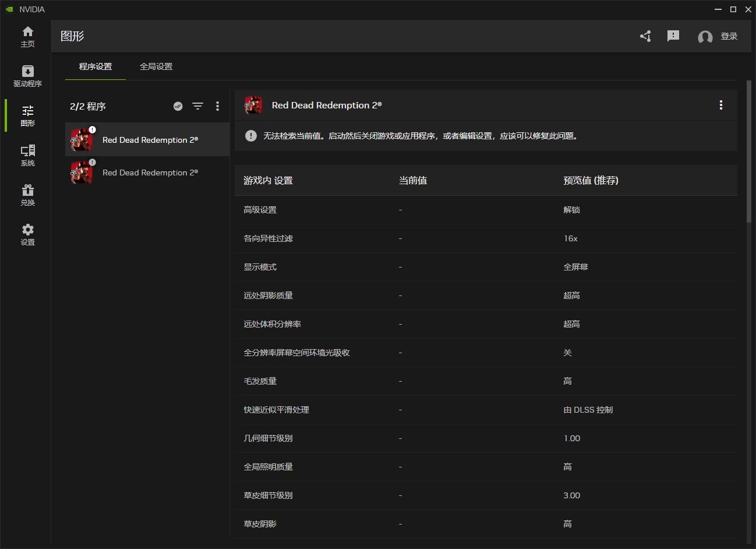Open the game details three-dot menu
This screenshot has height=549, width=756.
tap(721, 105)
